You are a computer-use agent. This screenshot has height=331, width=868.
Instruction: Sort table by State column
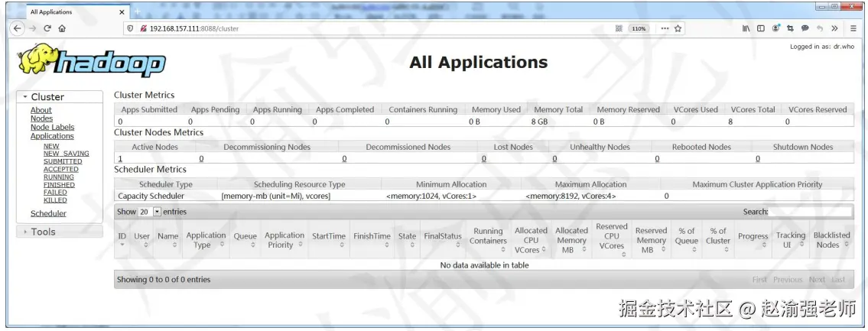point(408,240)
